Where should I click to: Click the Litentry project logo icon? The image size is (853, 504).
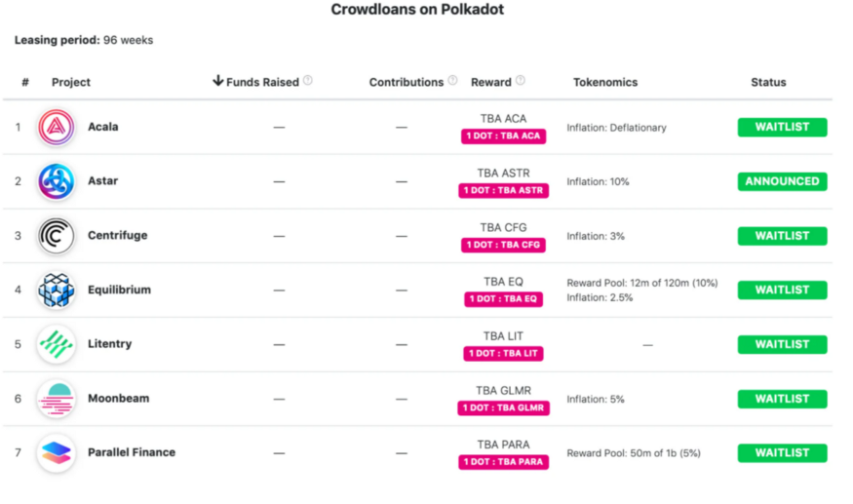point(56,344)
